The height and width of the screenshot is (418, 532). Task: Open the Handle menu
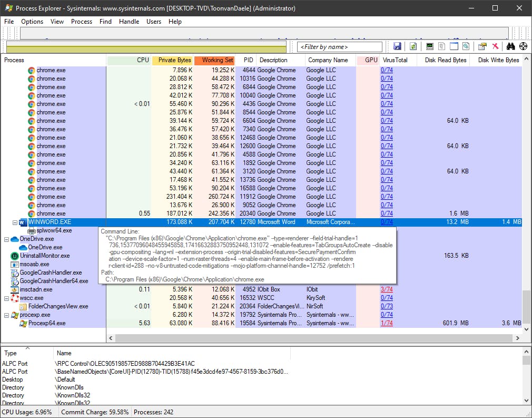(129, 22)
